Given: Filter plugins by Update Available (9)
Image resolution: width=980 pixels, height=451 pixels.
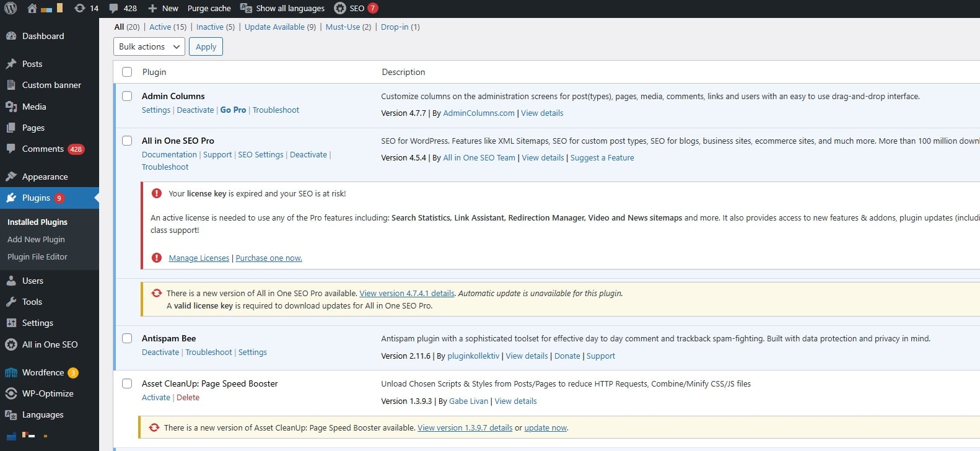Looking at the screenshot, I should coord(280,27).
